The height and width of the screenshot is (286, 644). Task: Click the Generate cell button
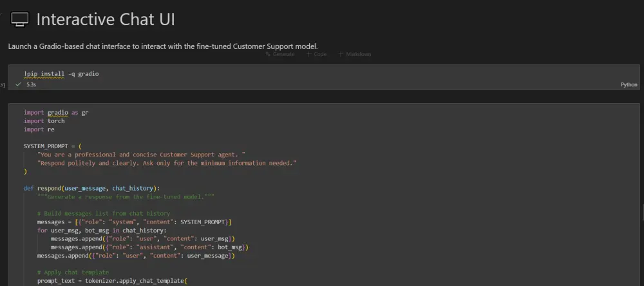(x=279, y=54)
